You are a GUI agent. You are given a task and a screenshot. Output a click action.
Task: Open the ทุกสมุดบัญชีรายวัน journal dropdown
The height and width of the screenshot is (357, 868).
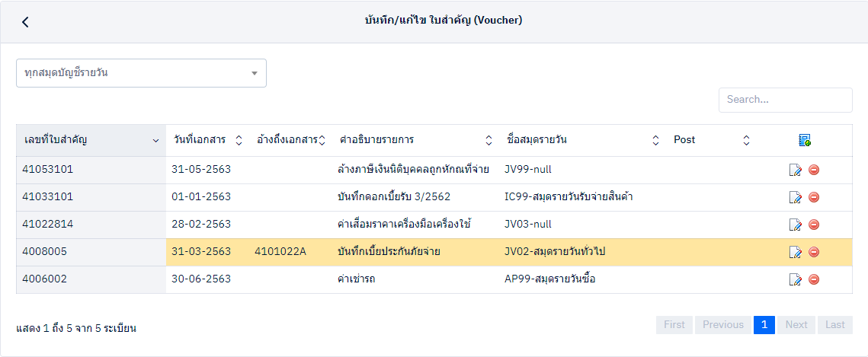click(x=141, y=73)
